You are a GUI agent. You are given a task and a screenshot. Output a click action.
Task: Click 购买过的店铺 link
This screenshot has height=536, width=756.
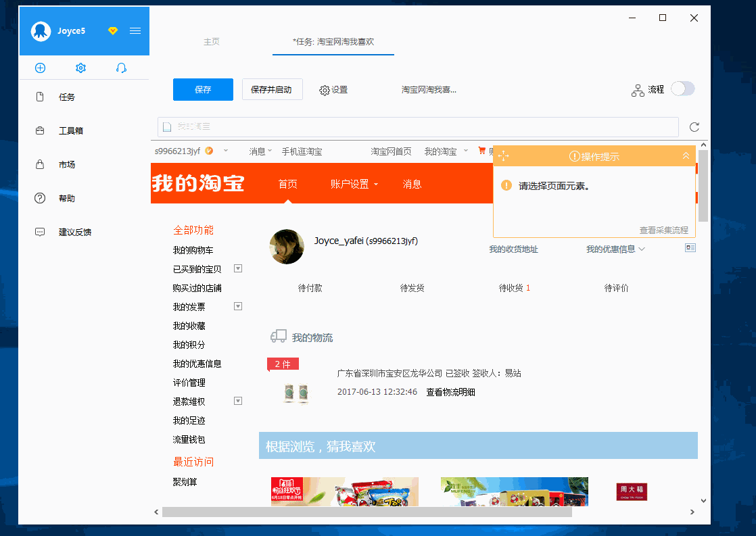click(197, 288)
